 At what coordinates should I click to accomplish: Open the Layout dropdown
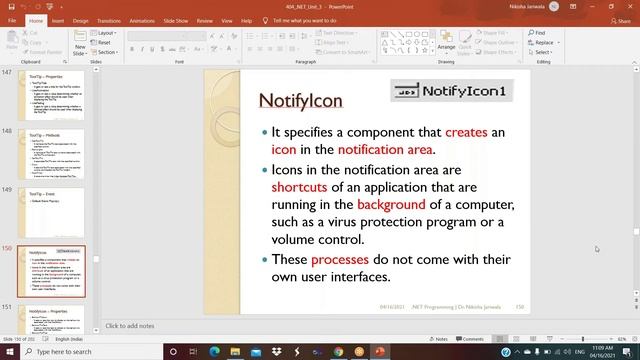(104, 33)
